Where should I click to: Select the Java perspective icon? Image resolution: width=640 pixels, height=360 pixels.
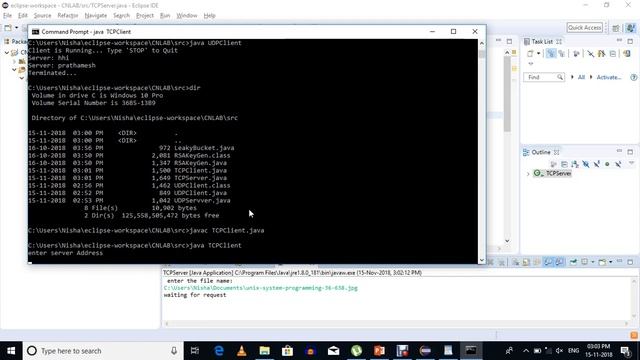(x=631, y=28)
